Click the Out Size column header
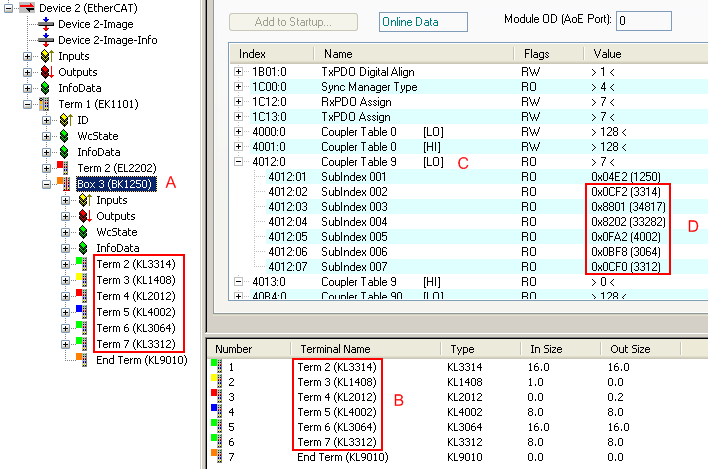This screenshot has height=469, width=708. pyautogui.click(x=640, y=349)
